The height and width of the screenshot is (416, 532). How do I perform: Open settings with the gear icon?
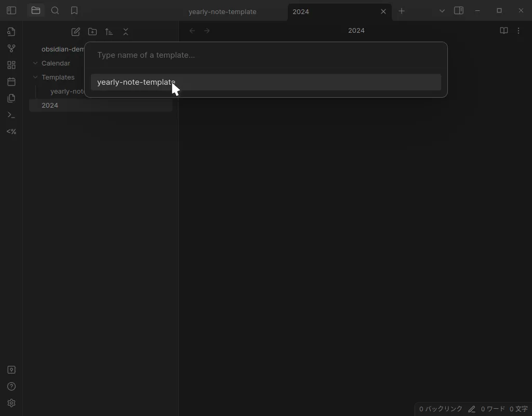tap(11, 403)
